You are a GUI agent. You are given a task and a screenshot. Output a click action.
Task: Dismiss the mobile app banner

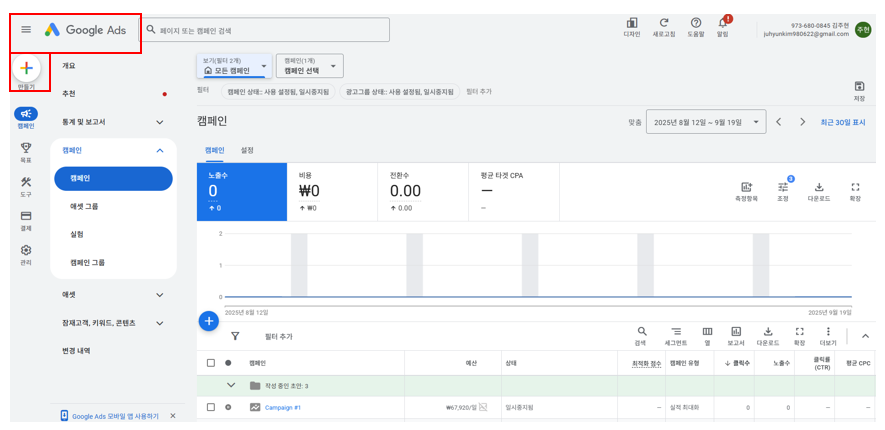coord(173,416)
